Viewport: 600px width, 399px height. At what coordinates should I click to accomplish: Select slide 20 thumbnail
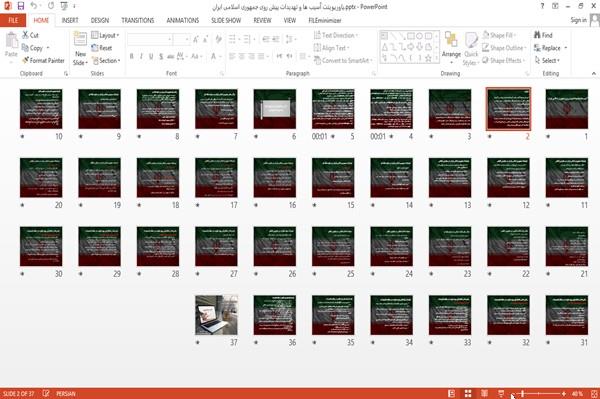(41, 178)
